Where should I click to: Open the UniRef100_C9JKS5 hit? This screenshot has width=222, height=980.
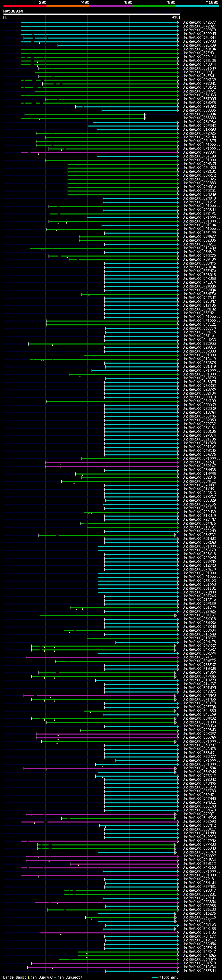(199, 168)
